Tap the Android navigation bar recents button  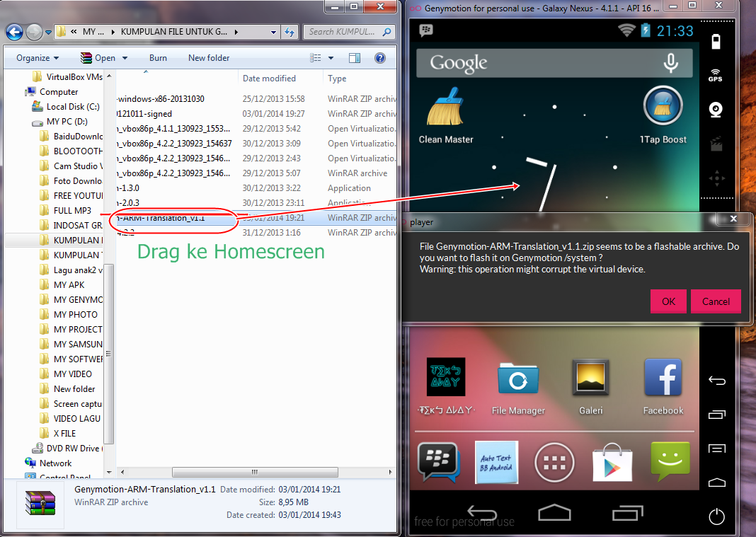[628, 513]
